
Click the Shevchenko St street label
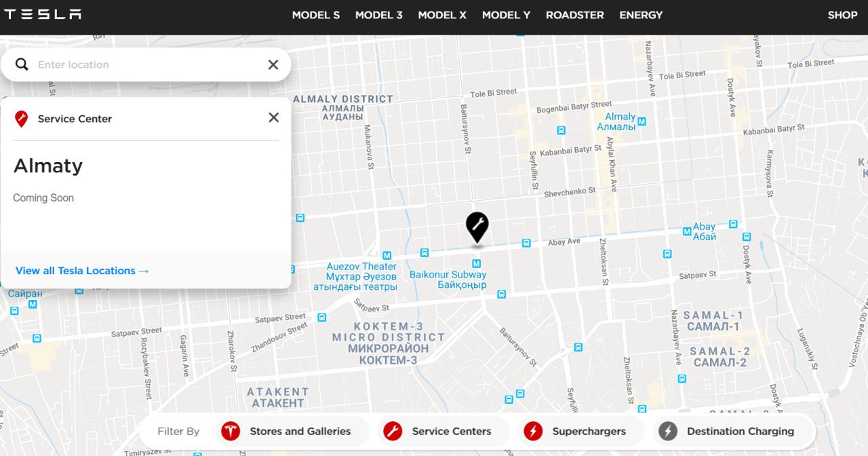pyautogui.click(x=570, y=193)
